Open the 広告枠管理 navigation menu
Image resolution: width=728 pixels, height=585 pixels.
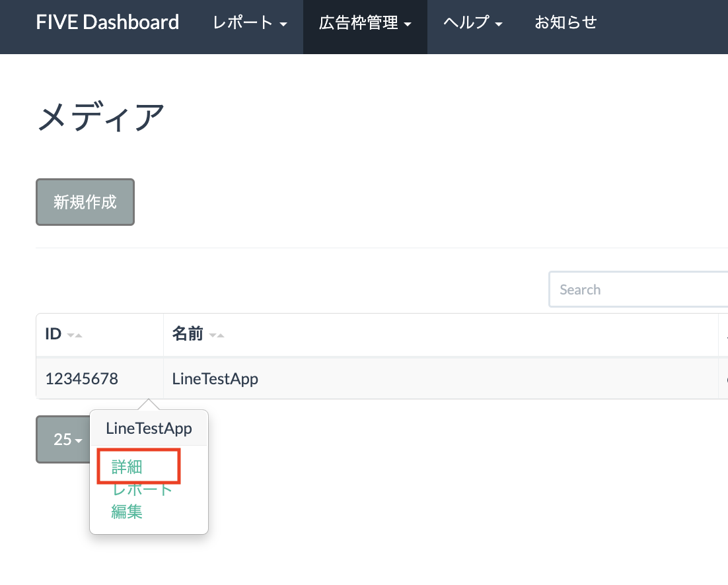coord(365,23)
